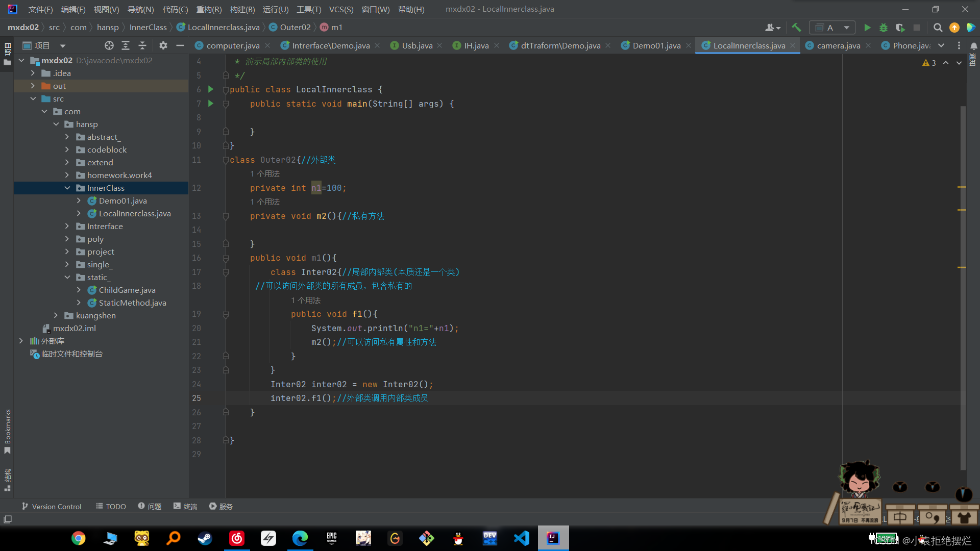Image resolution: width=980 pixels, height=551 pixels.
Task: Open the 3 warnings inspection indicator
Action: point(929,63)
